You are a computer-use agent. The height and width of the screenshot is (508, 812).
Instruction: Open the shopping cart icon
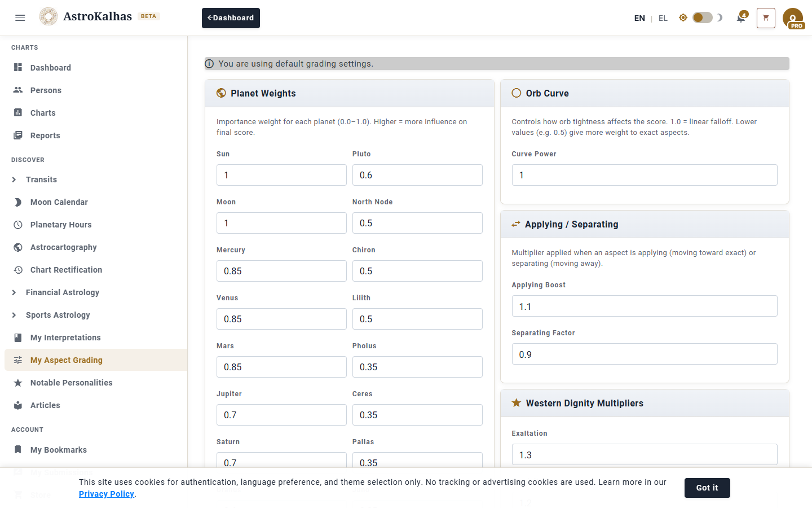click(766, 18)
